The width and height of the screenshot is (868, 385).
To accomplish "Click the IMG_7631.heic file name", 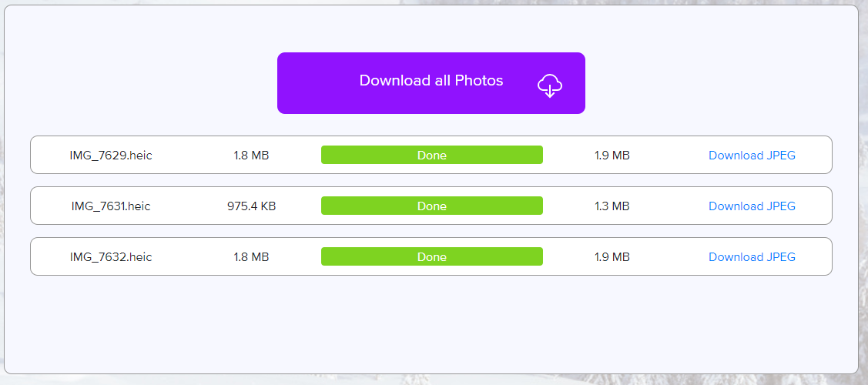I will [111, 206].
